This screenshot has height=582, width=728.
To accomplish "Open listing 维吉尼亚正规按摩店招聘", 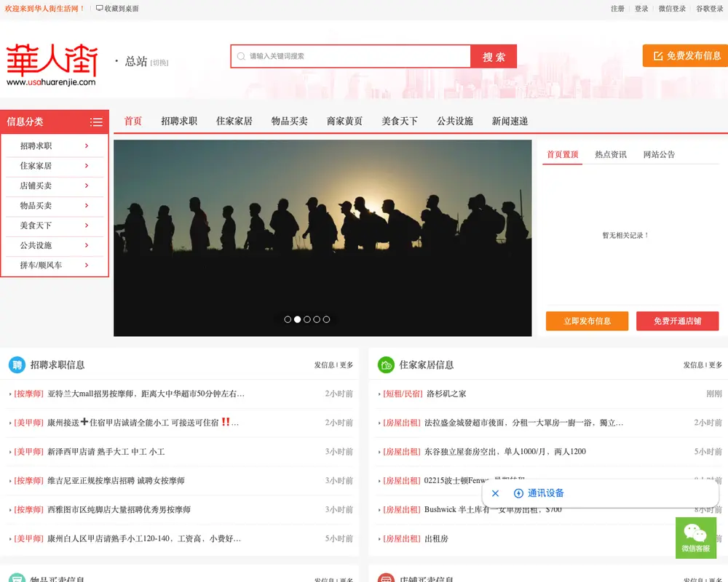I will click(116, 481).
